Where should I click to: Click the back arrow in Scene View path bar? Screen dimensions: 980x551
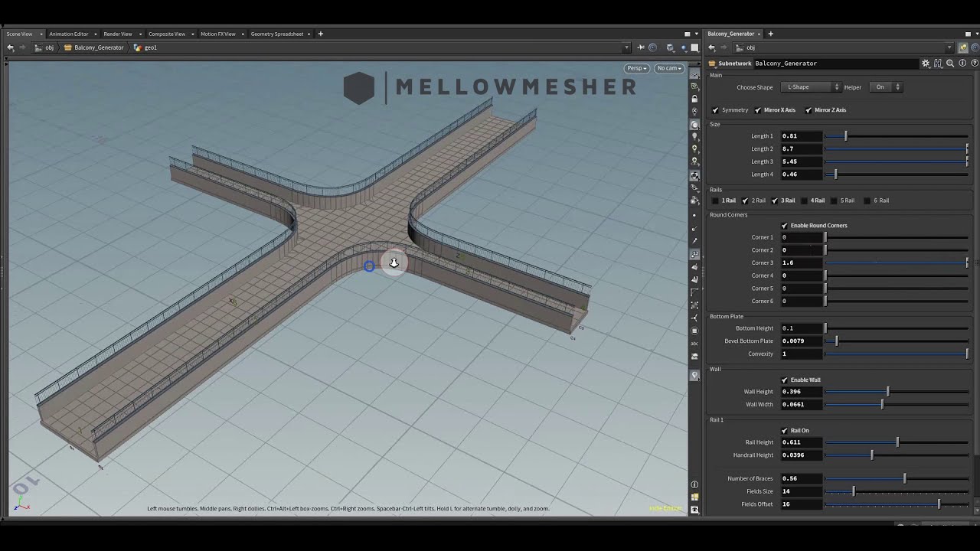pos(10,47)
